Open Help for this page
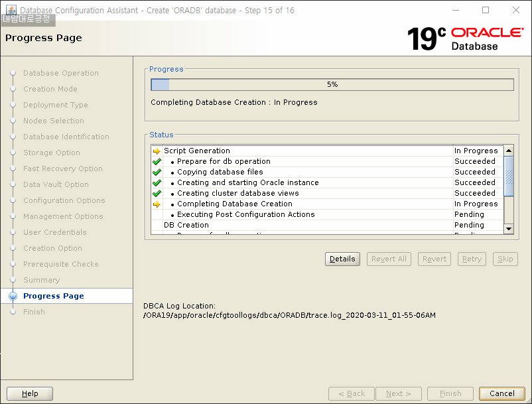The height and width of the screenshot is (404, 532). [30, 393]
